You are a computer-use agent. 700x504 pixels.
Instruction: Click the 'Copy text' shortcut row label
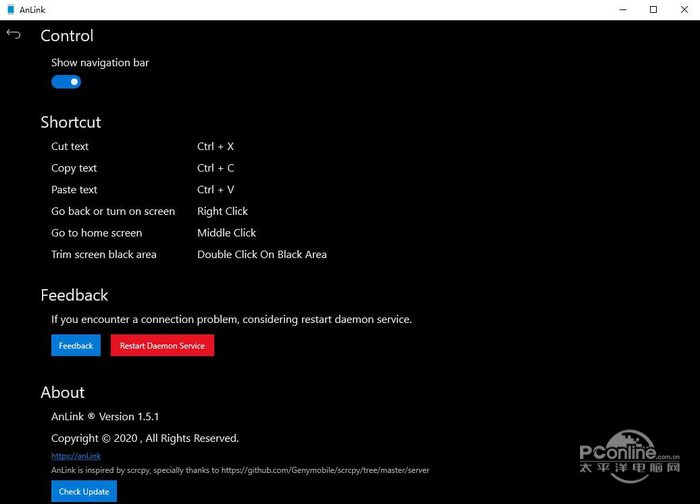click(74, 168)
